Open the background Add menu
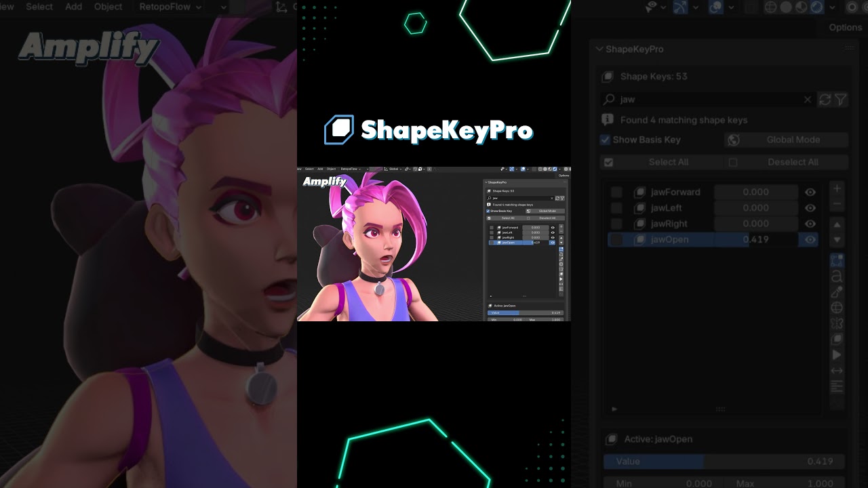The height and width of the screenshot is (488, 868). click(x=73, y=7)
